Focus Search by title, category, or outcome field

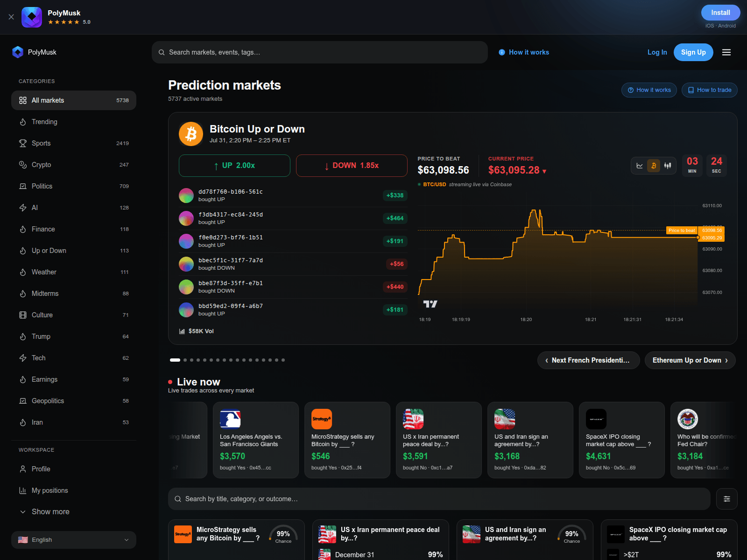tap(439, 499)
